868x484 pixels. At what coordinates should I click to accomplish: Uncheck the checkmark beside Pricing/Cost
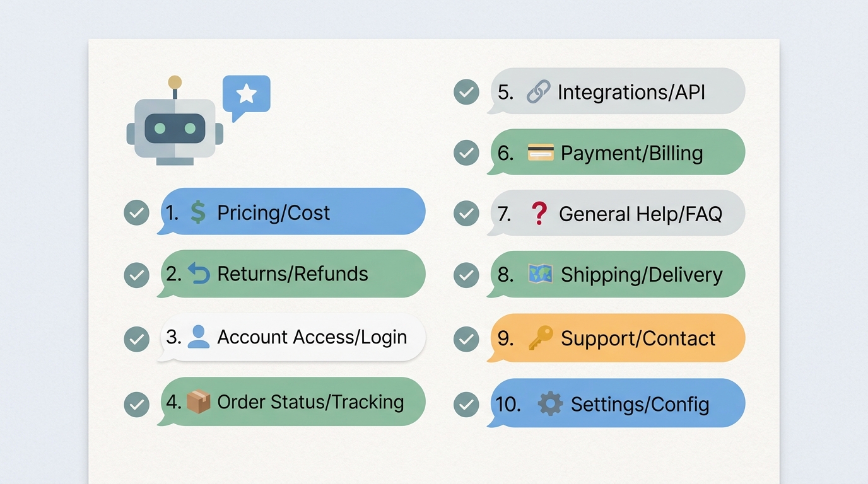click(x=136, y=213)
